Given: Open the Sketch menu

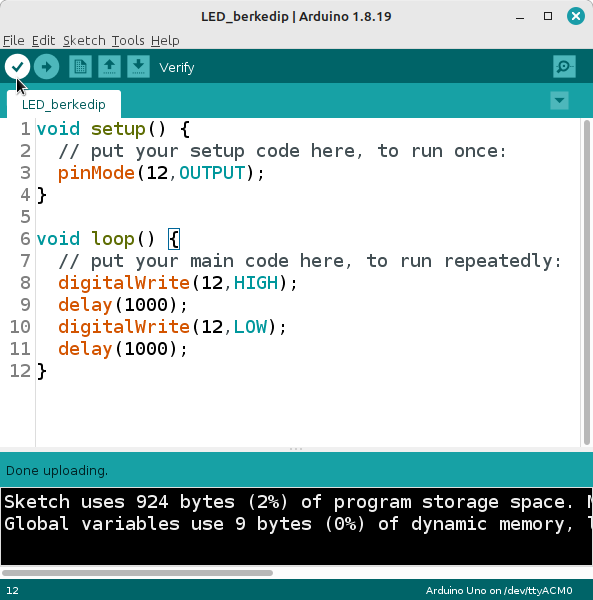Looking at the screenshot, I should pyautogui.click(x=84, y=41).
